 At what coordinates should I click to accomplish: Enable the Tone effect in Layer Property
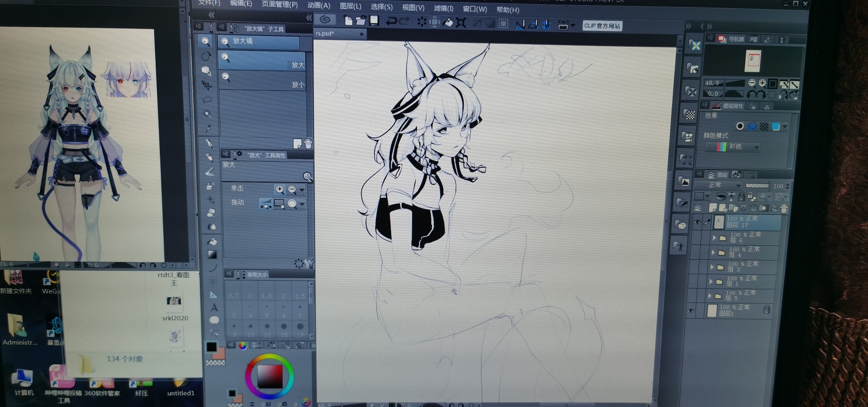pos(764,126)
